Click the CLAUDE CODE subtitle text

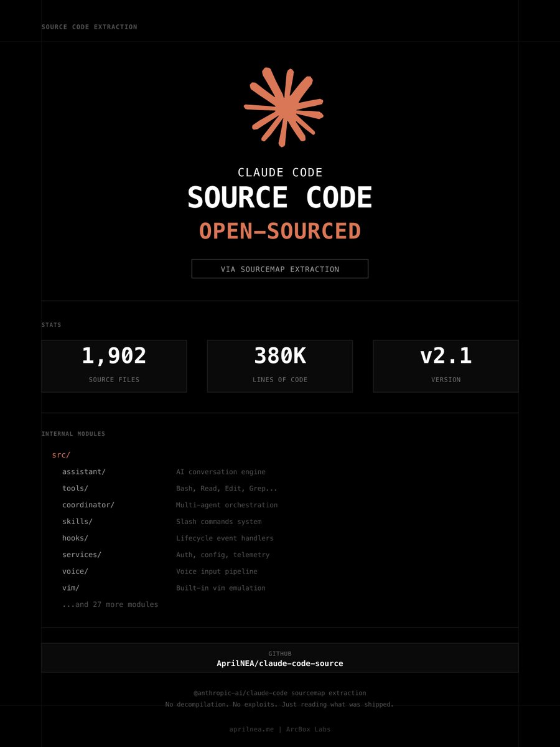click(280, 172)
